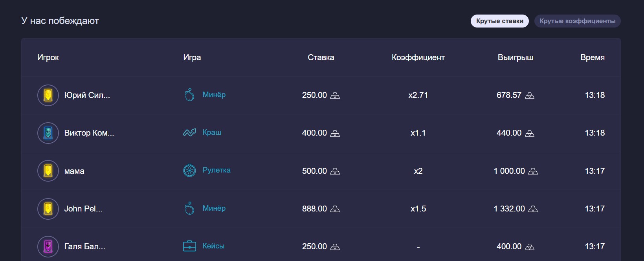Switch to the Крутые ставки tab
Viewport: 644px width, 261px height.
pyautogui.click(x=499, y=21)
